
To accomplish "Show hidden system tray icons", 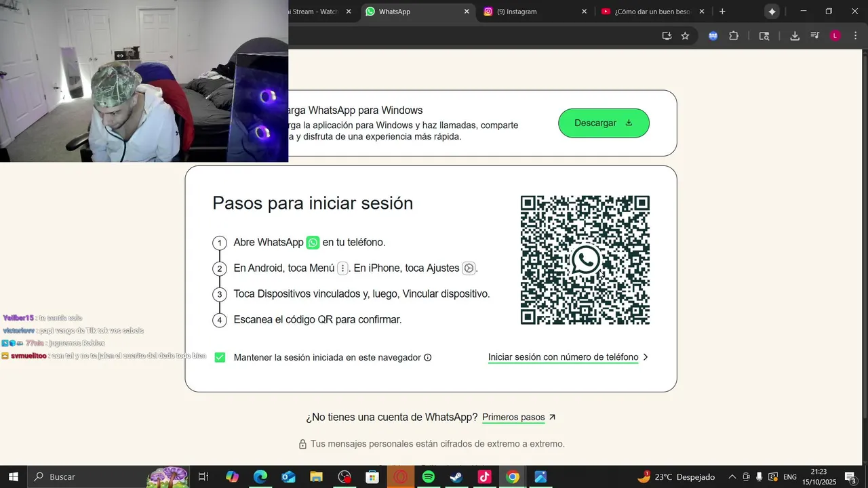I will (x=732, y=476).
